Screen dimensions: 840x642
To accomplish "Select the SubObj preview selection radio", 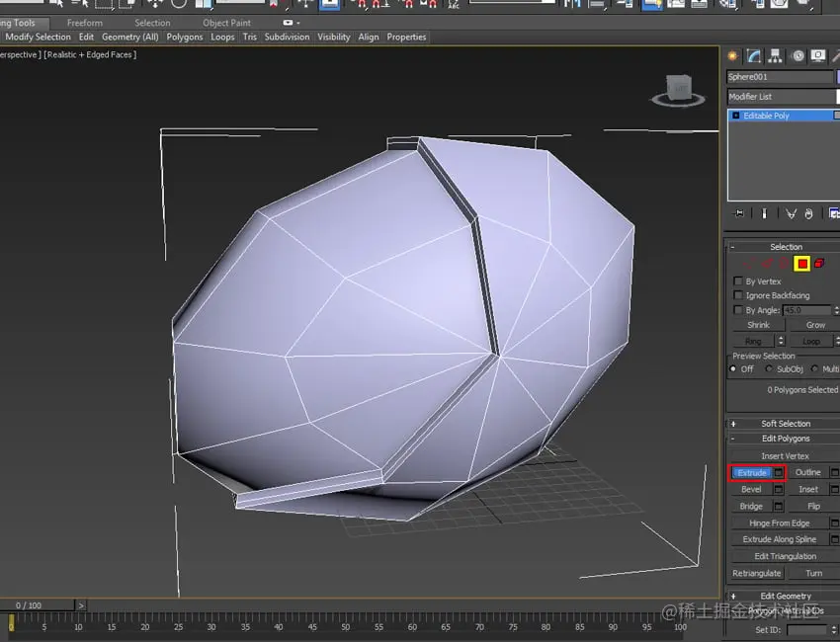I will click(x=770, y=369).
